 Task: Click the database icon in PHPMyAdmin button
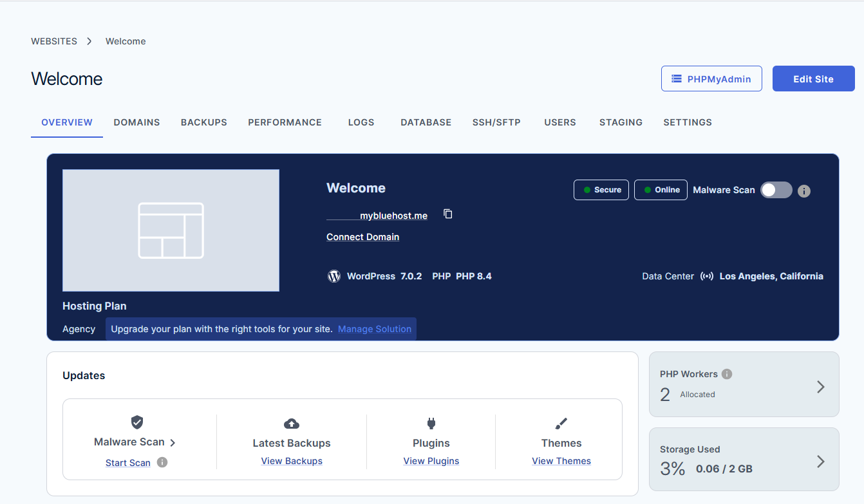coord(677,79)
